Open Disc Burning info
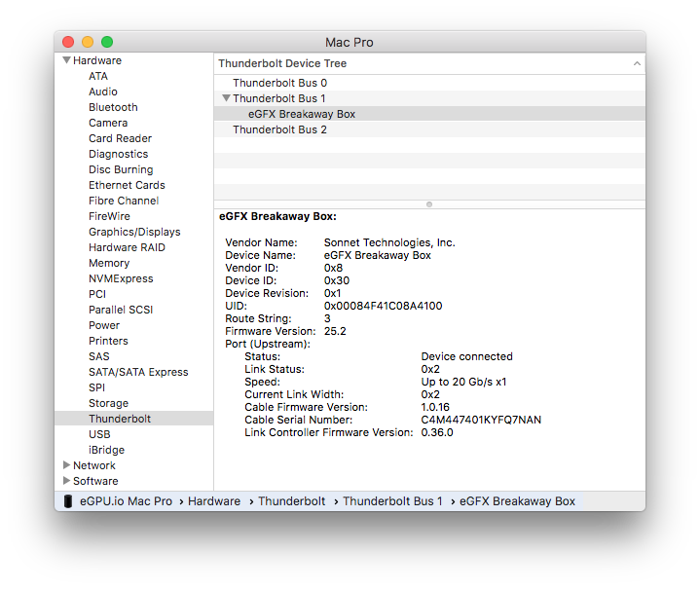Screen dimensions: 700x589 (x=121, y=169)
